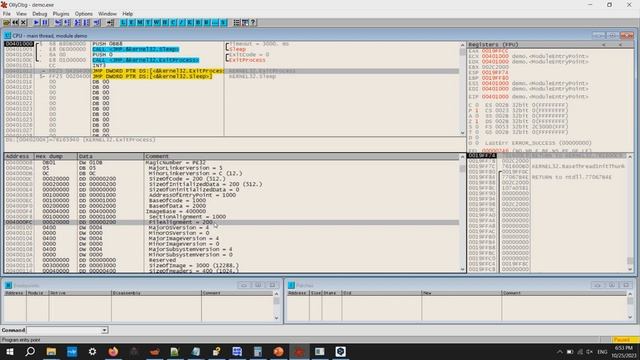
Task: Open Firefox from the taskbar
Action: [x=113, y=351]
